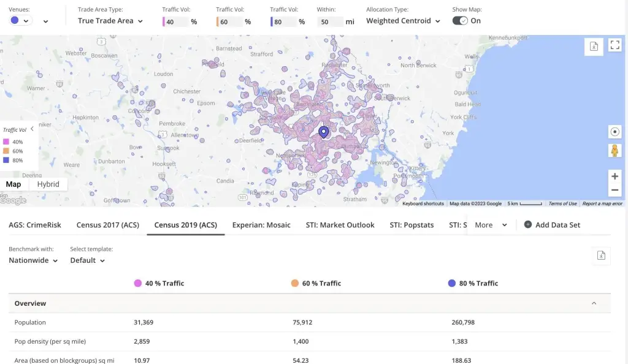Turn off the Show Map toggle
The height and width of the screenshot is (364, 628).
click(x=460, y=21)
